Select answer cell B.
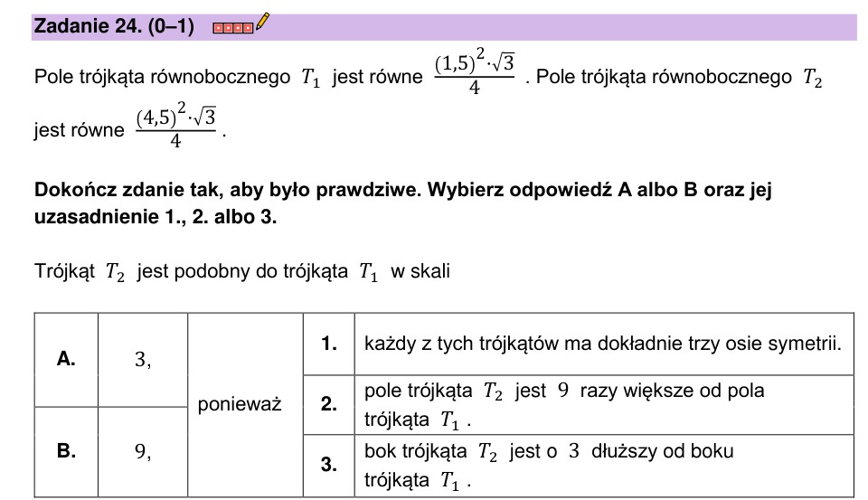Screen dimensions: 868x500 pos(66,451)
